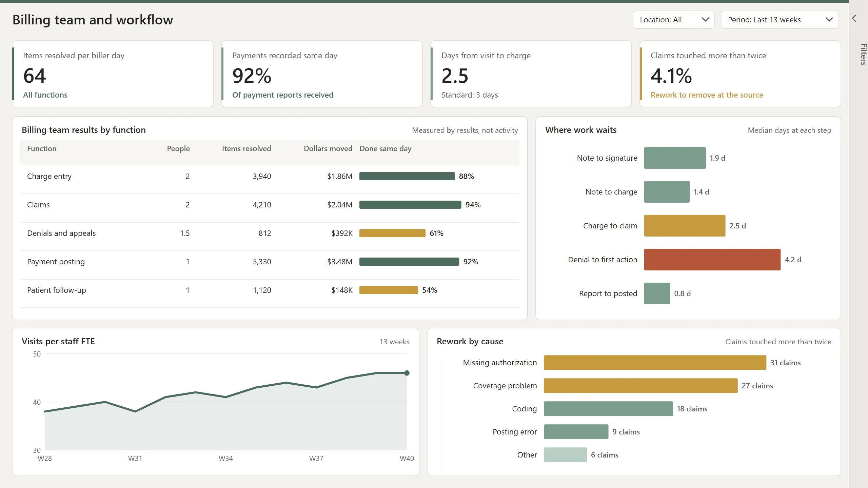This screenshot has height=488, width=868.
Task: Click the 4.1% claims touched value
Action: 671,76
